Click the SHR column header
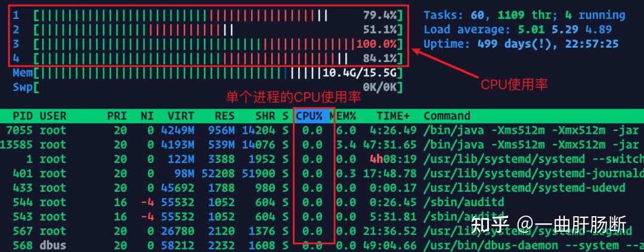 [265, 116]
